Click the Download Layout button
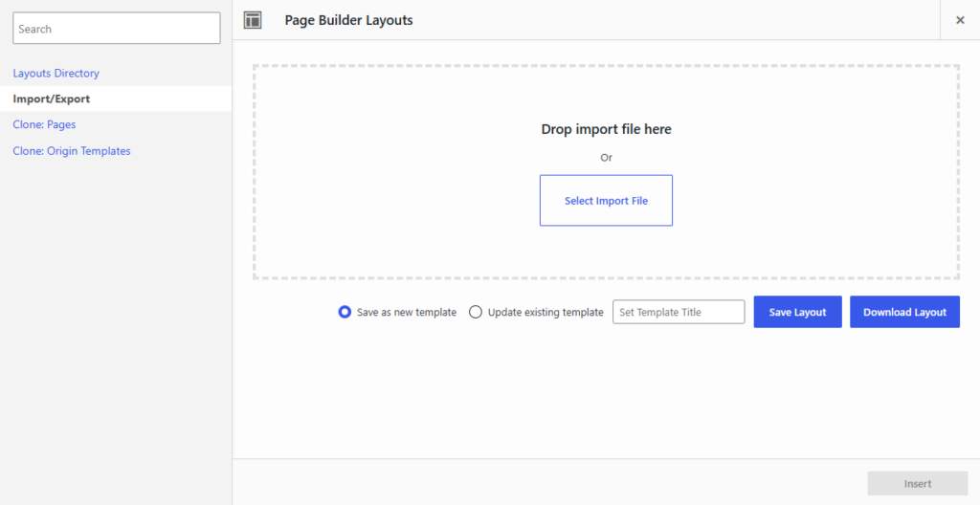Screen dimensions: 980x505 coord(904,312)
